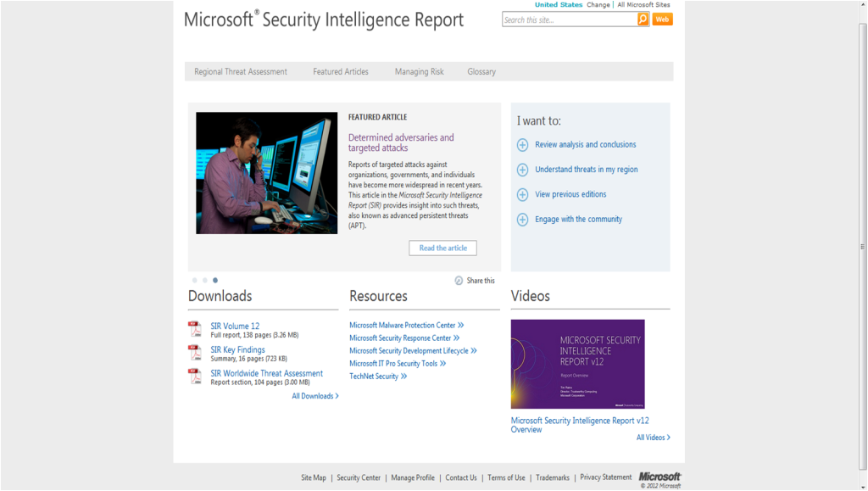
Task: Open Microsoft Malware Protection Center link
Action: 406,326
